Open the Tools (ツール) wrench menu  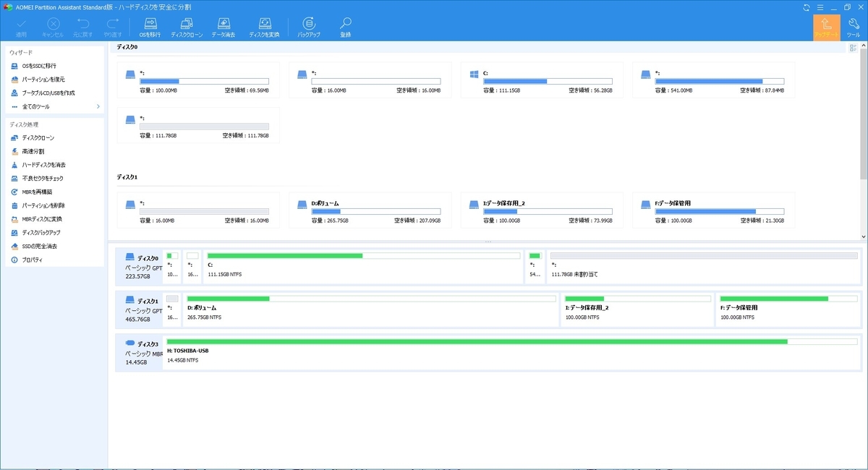pyautogui.click(x=853, y=27)
